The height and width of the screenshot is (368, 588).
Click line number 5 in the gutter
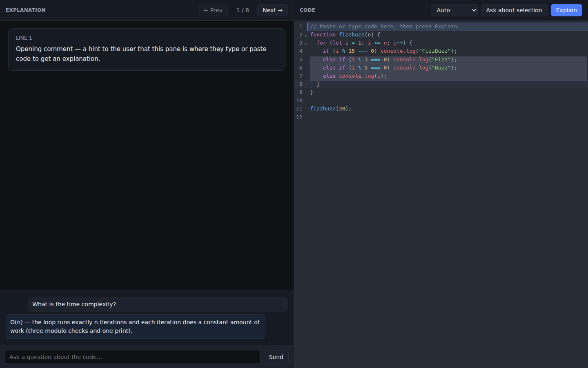click(301, 60)
